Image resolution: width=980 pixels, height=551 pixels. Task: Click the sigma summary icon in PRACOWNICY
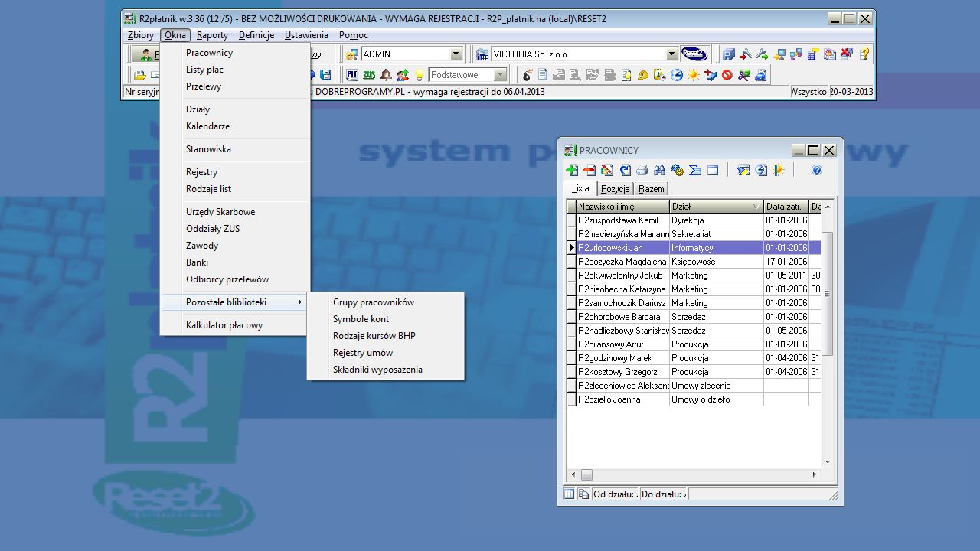695,170
